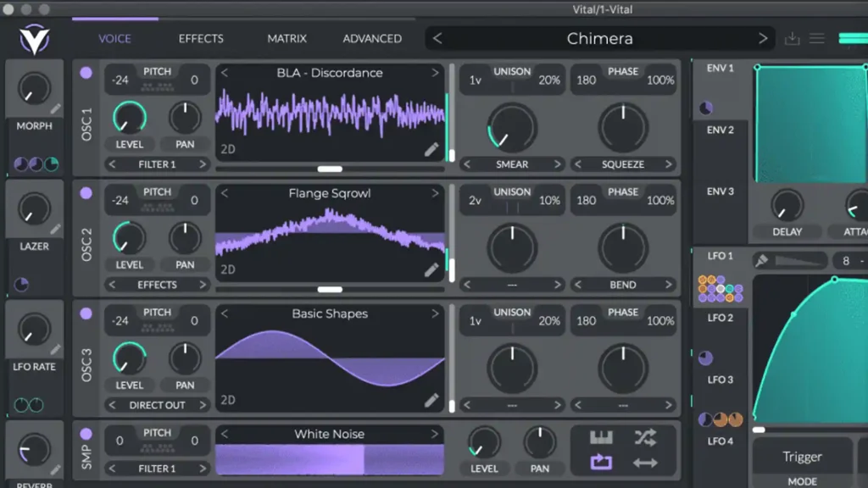The image size is (868, 488).
Task: Select the ENV 2 tab
Action: click(x=721, y=130)
